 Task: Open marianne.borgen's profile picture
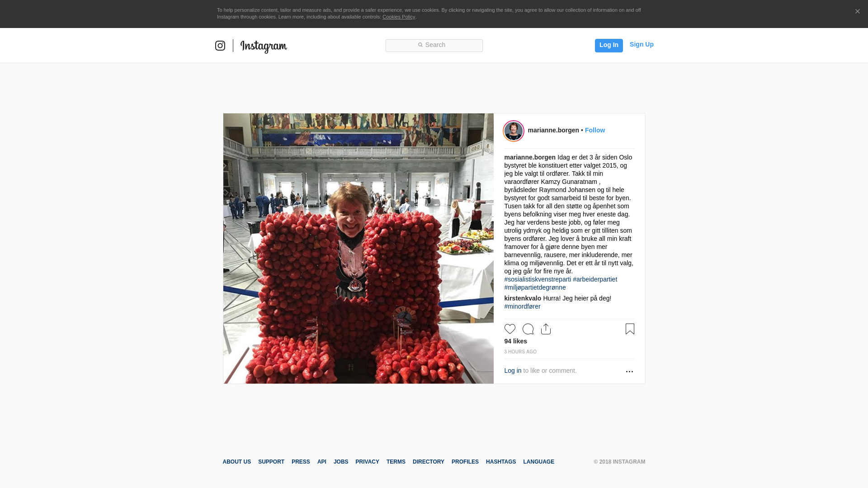514,131
